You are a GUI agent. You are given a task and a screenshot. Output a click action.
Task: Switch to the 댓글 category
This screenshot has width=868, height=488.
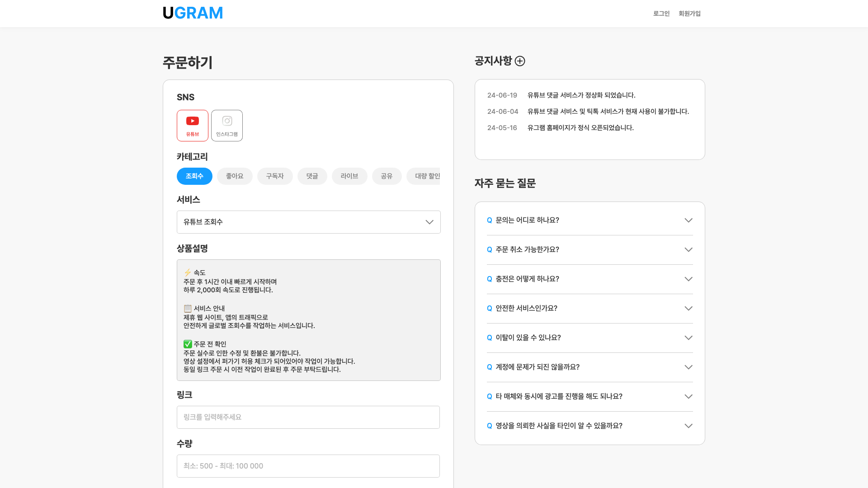(312, 176)
